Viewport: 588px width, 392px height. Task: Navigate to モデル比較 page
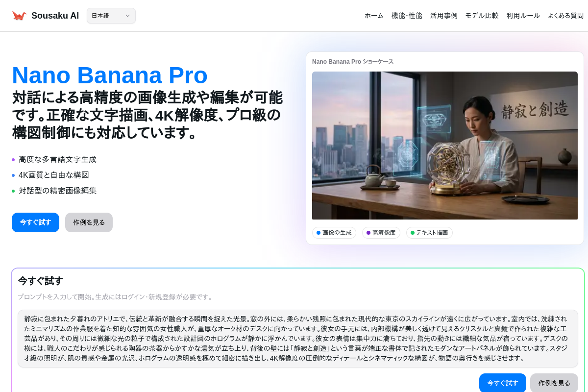[482, 16]
